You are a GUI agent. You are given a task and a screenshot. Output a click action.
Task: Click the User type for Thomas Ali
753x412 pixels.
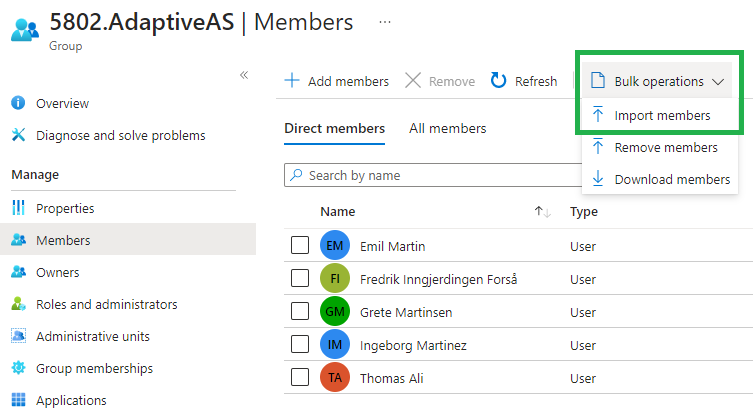click(x=583, y=378)
